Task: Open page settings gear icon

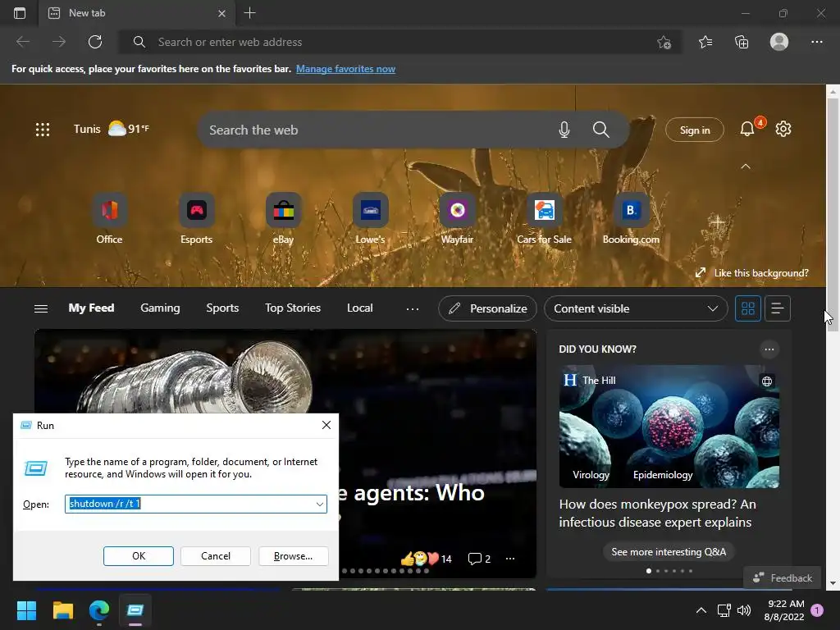Action: click(783, 129)
